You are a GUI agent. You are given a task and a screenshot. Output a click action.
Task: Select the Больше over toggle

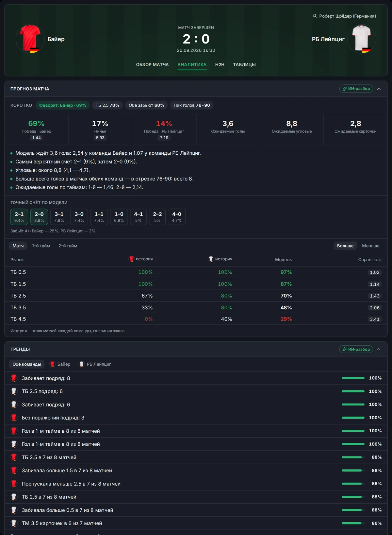click(x=345, y=246)
